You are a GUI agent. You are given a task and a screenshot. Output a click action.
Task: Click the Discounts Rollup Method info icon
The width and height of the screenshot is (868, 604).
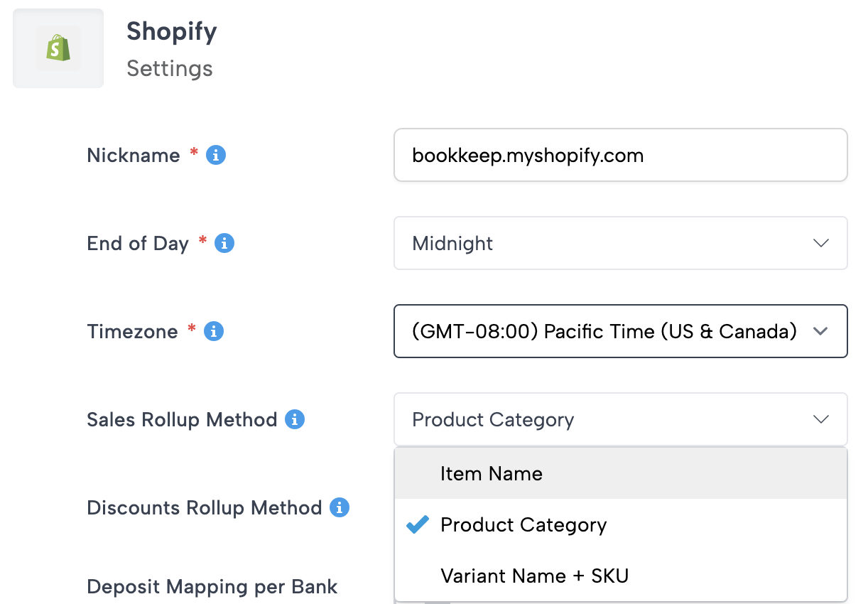pos(340,507)
